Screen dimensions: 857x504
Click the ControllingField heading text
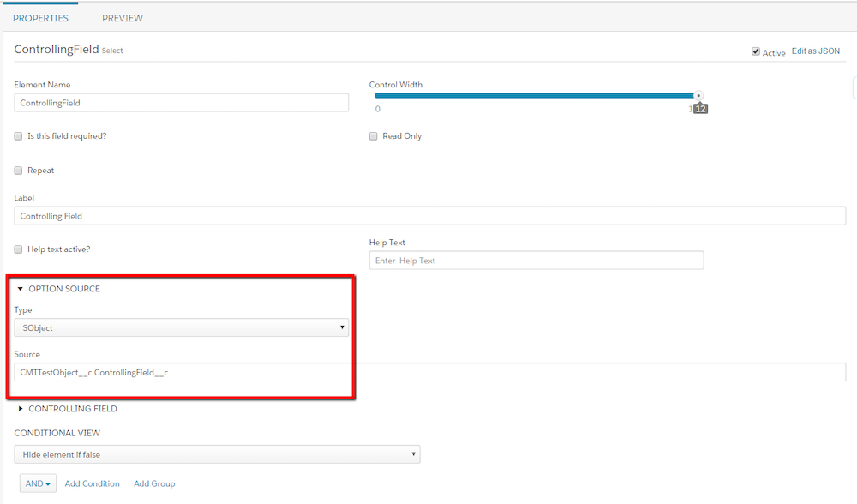(57, 49)
